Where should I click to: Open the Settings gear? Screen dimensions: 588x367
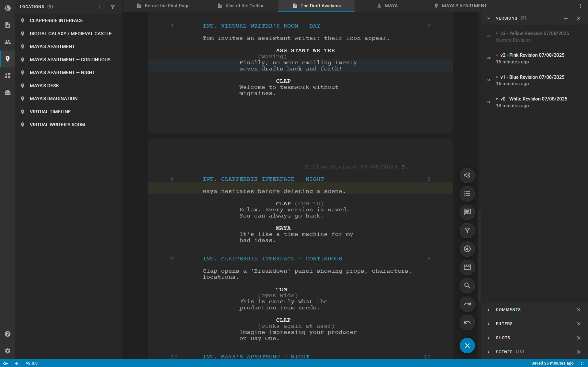8,351
